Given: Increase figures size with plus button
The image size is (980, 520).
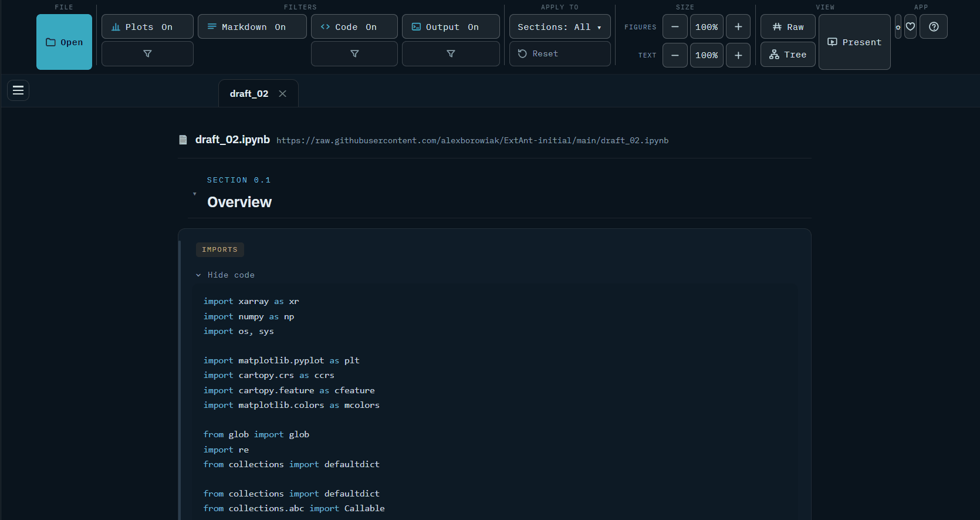Looking at the screenshot, I should (738, 27).
